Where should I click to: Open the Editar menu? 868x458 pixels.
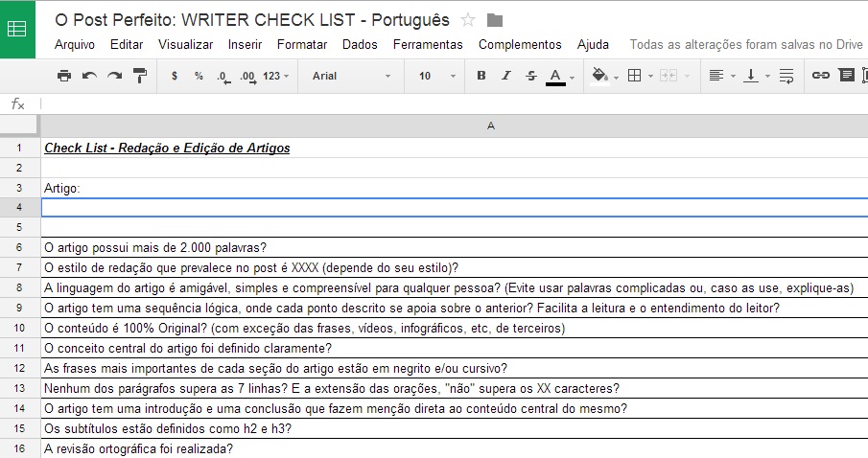pyautogui.click(x=127, y=45)
